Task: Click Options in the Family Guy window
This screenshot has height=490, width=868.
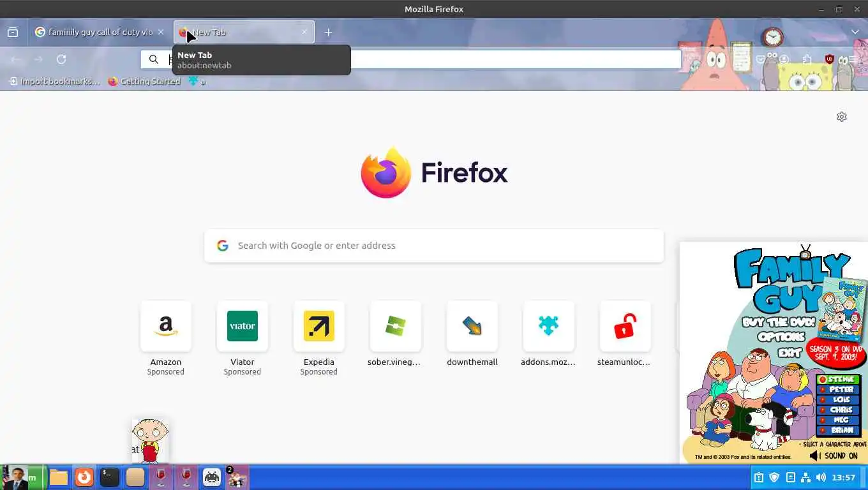Action: [x=781, y=338]
